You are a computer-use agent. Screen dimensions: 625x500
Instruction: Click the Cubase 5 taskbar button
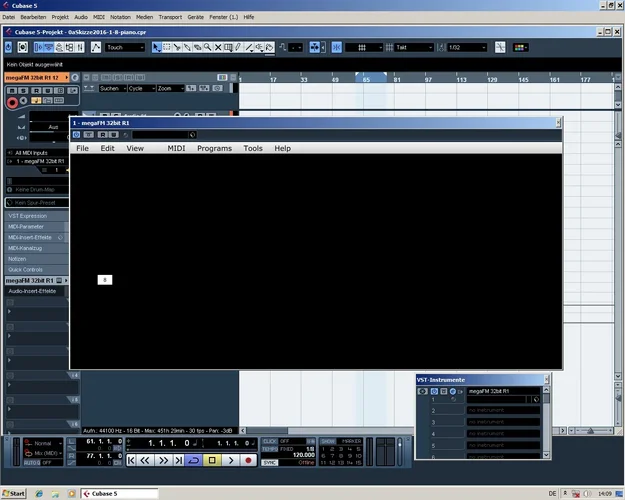point(120,494)
